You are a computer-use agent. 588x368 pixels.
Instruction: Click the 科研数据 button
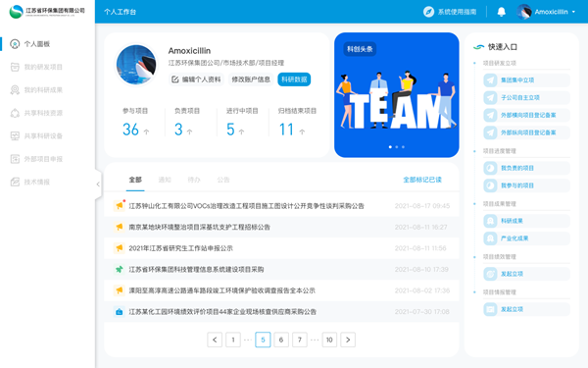point(294,79)
